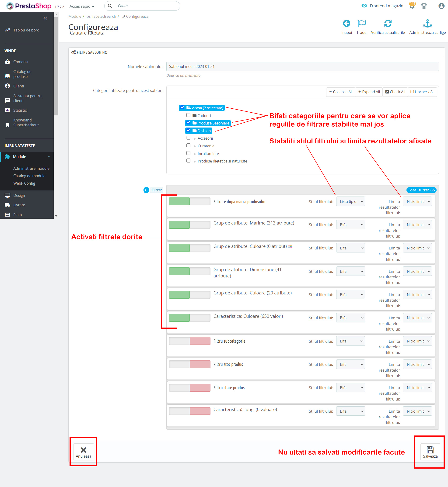Check Produse dietetice si naturiste checkbox

[188, 161]
